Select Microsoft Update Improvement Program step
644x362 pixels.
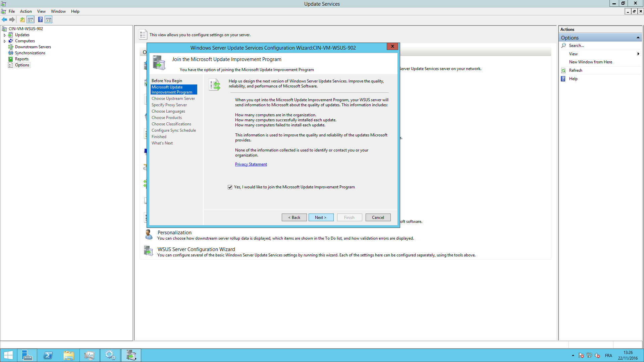click(x=174, y=89)
